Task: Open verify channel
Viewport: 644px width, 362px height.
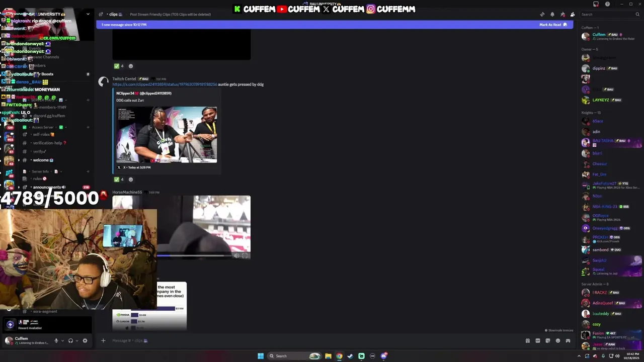Action: tap(39, 151)
